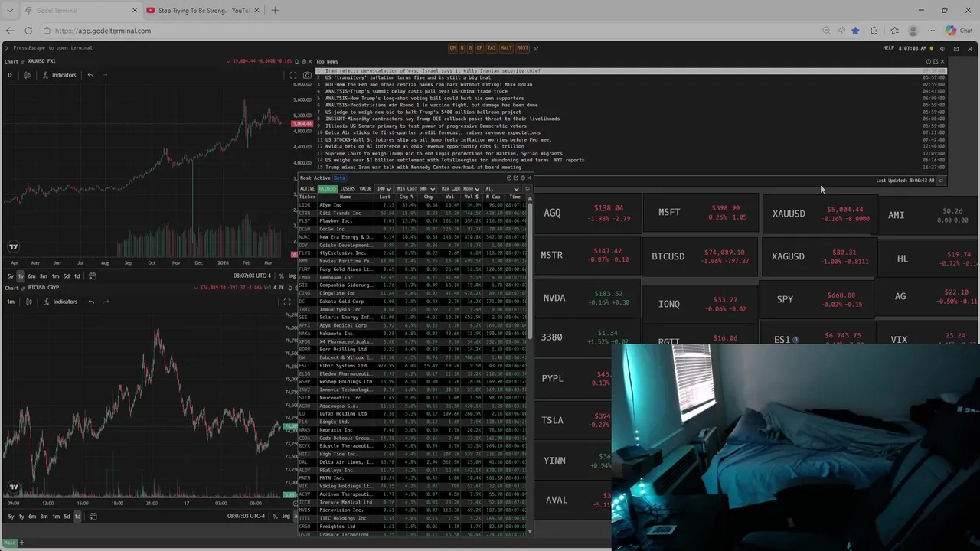Change BTCUSD chart 1m interval
Viewport: 980px width, 551px height.
coord(11,302)
